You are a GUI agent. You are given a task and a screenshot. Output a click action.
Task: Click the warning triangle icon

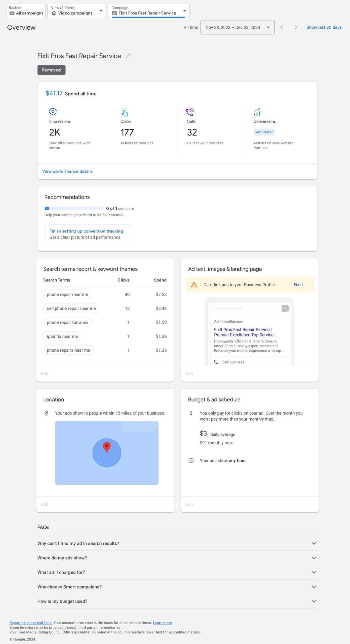[194, 285]
